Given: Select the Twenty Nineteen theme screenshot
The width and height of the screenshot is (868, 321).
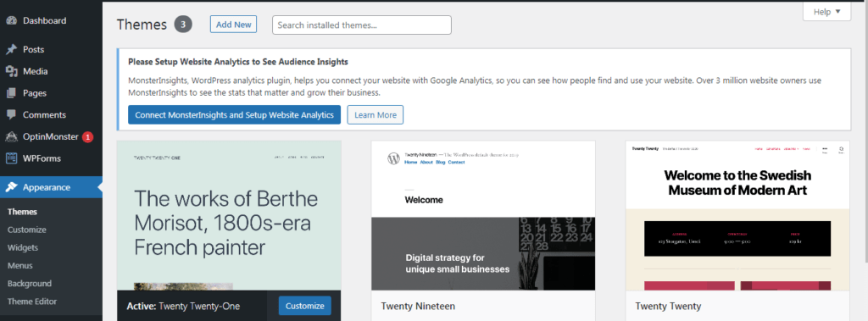Looking at the screenshot, I should (x=483, y=215).
